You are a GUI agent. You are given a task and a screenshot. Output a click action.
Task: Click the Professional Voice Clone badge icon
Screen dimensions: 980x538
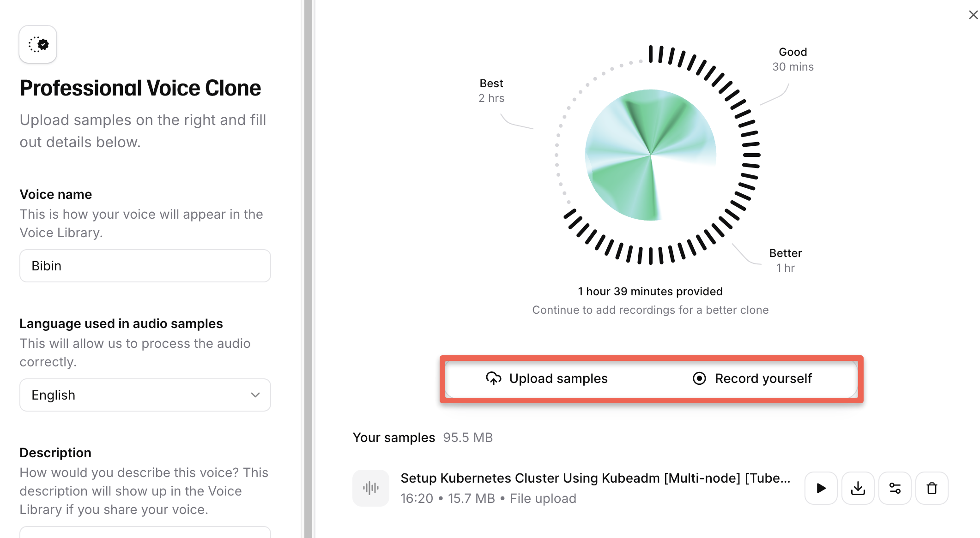[x=38, y=44]
